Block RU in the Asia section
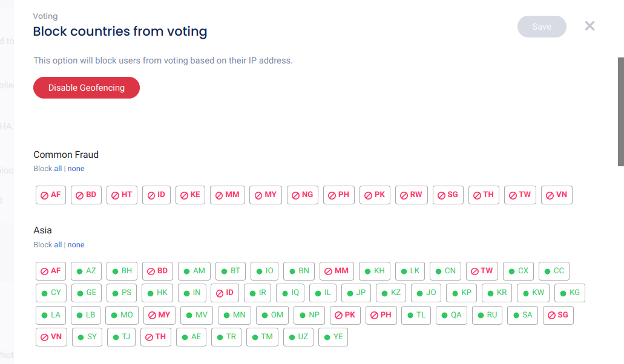624x364 pixels. (487, 315)
